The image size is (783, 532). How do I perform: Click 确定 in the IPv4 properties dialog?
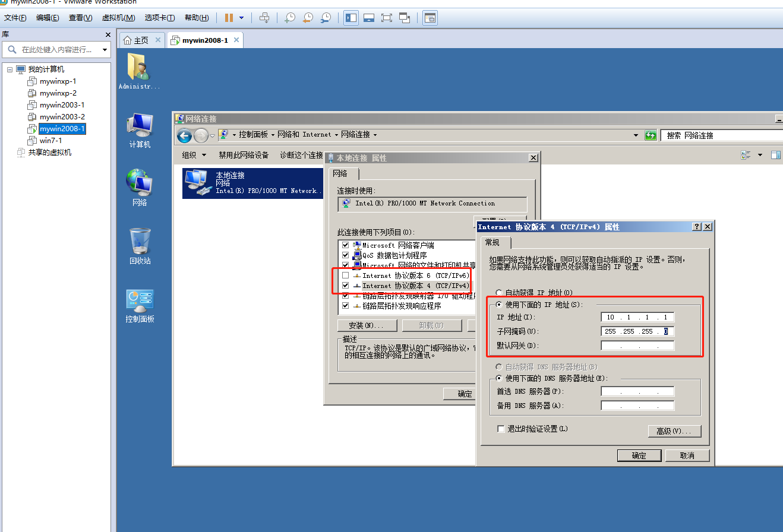(x=639, y=455)
